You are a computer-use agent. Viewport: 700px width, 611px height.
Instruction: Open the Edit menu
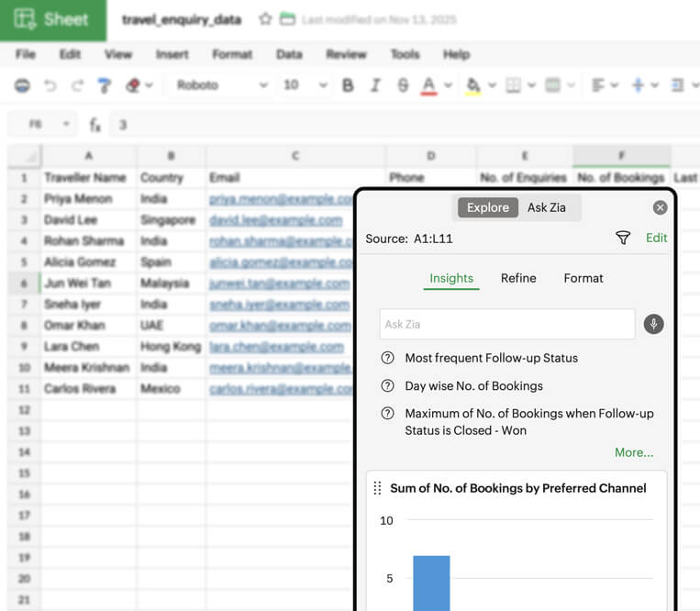(x=70, y=54)
